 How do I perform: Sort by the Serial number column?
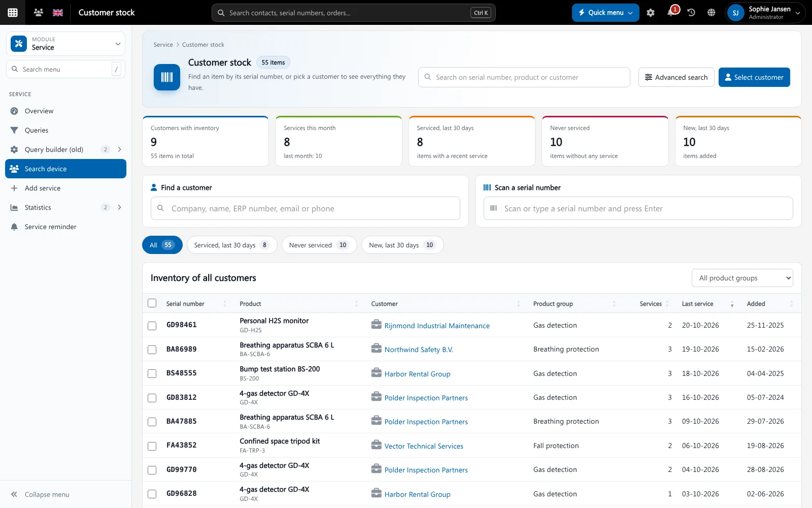click(x=196, y=304)
